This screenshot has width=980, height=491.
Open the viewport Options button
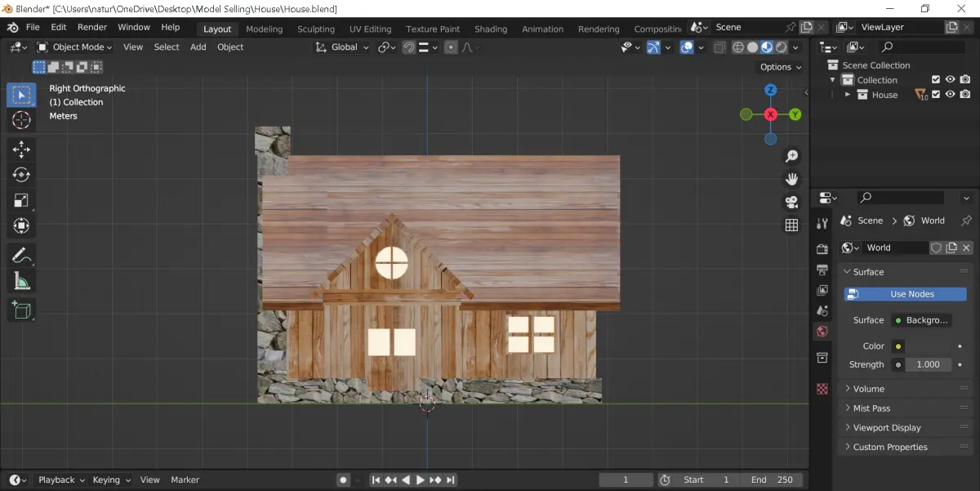pyautogui.click(x=780, y=67)
